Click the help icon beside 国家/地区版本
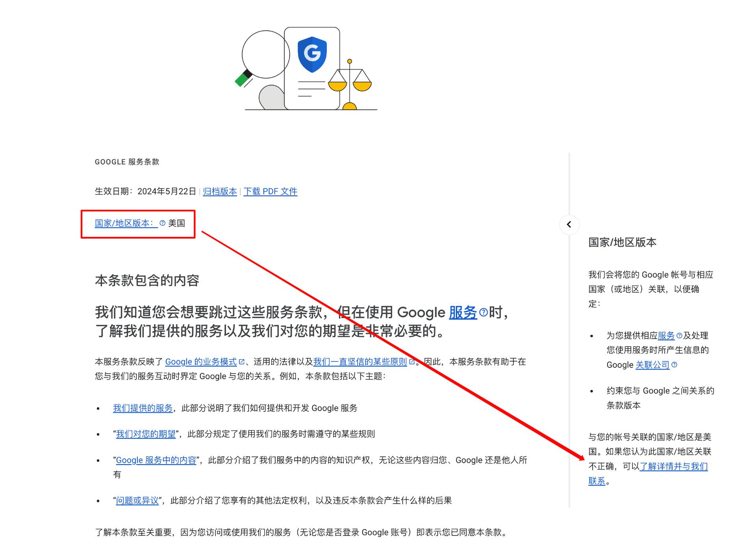The height and width of the screenshot is (550, 756). [163, 223]
